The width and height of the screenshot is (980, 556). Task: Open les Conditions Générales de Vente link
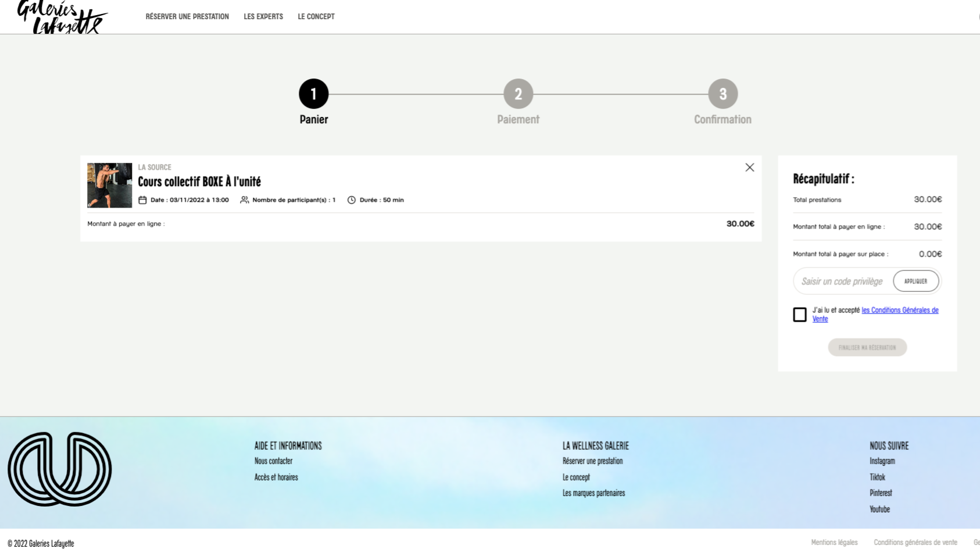(899, 311)
